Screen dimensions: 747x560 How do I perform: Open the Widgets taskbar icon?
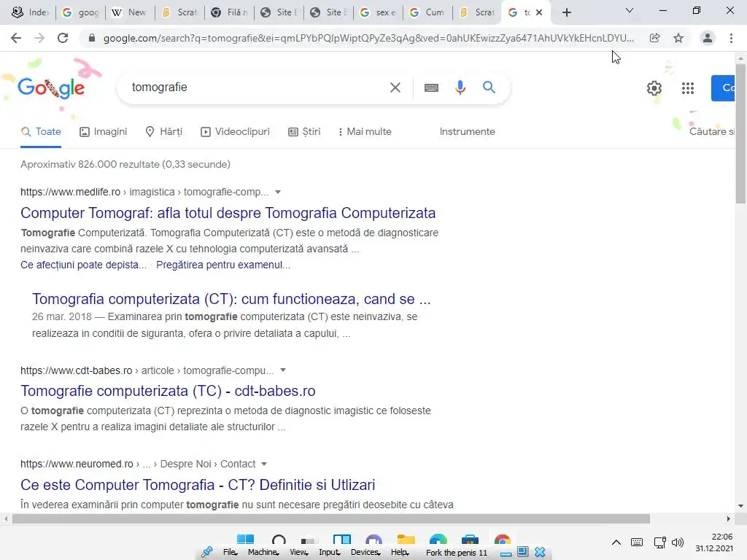(x=342, y=540)
